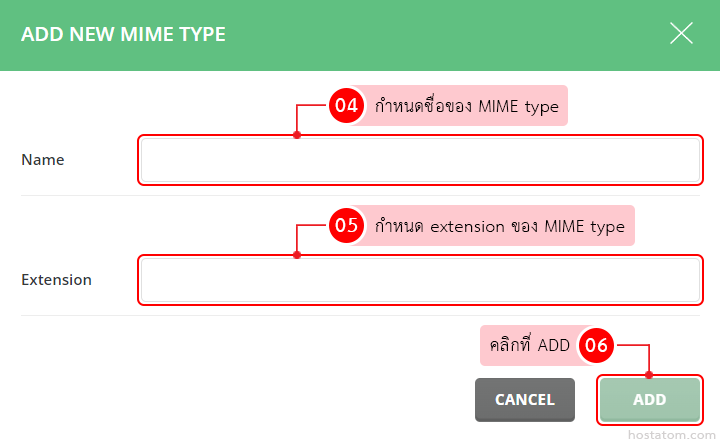Click the red connector dot above Name field
Viewport: 720px width, 444px height.
pos(297,135)
